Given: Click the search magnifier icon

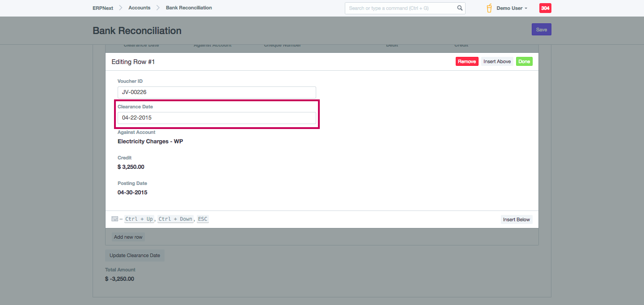Looking at the screenshot, I should pos(460,8).
